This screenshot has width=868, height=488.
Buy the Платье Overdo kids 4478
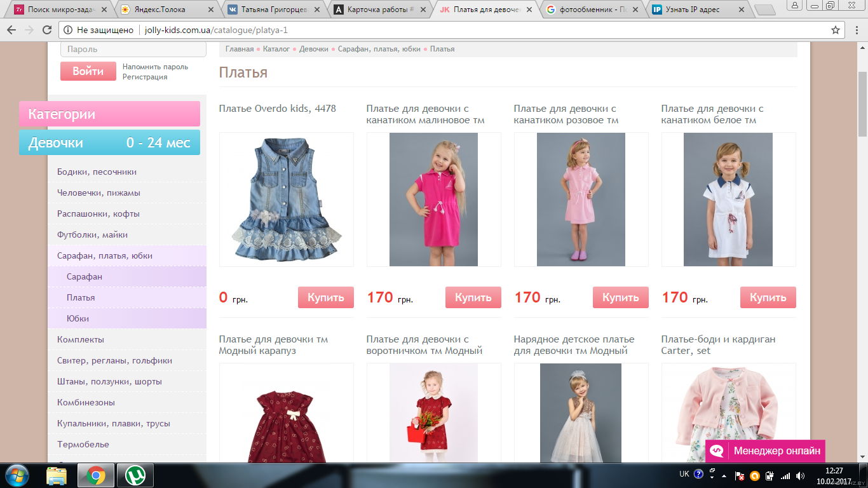pyautogui.click(x=326, y=297)
